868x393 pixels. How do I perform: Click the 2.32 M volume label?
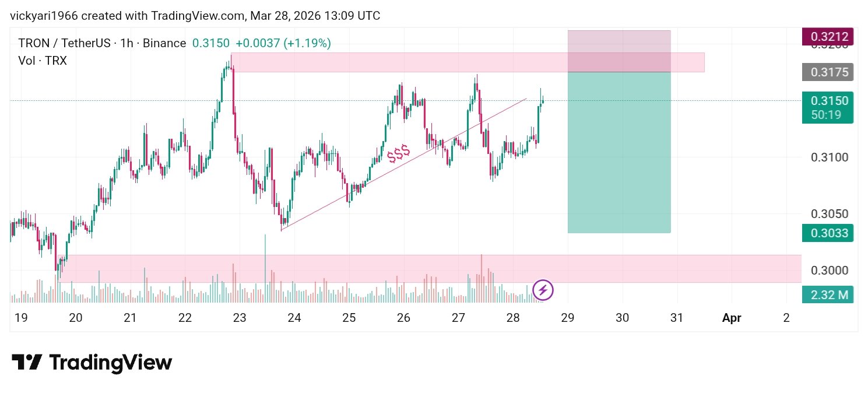[x=828, y=294]
